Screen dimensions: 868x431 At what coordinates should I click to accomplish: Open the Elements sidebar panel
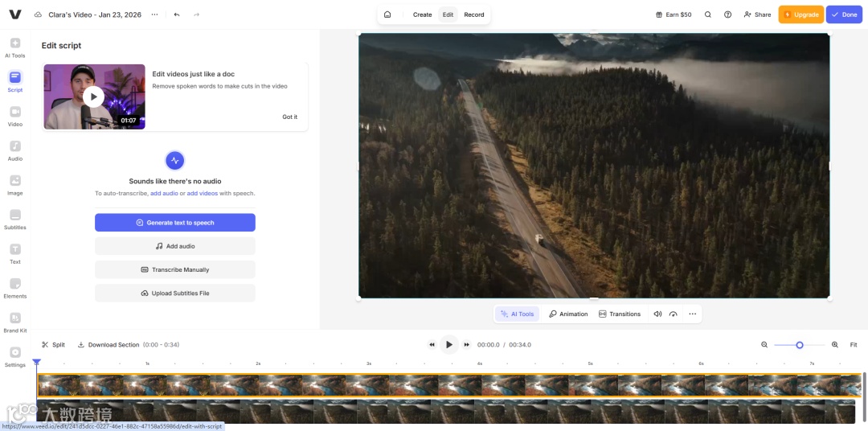[15, 288]
